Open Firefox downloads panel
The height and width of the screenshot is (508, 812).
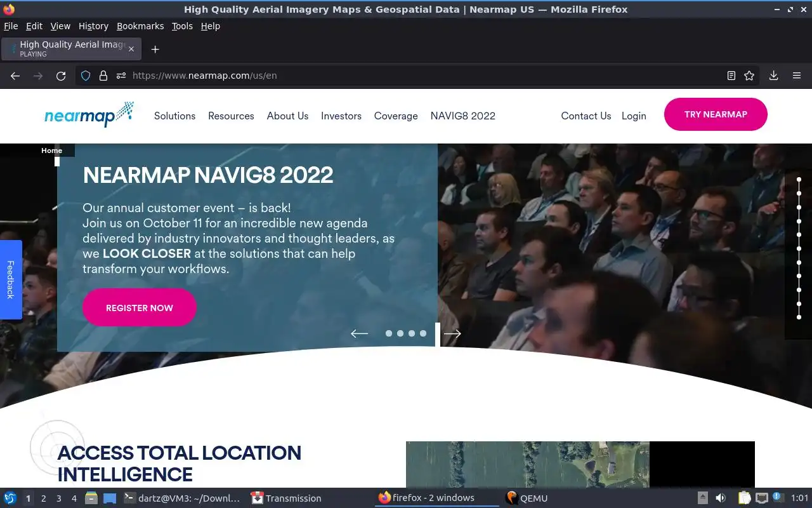pyautogui.click(x=773, y=76)
